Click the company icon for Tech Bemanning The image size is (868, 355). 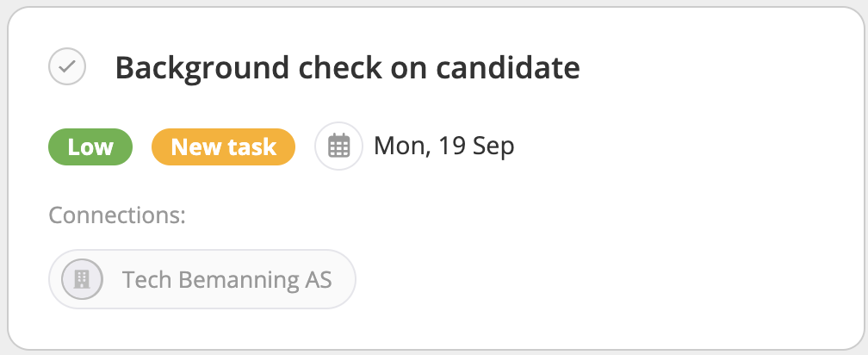83,279
